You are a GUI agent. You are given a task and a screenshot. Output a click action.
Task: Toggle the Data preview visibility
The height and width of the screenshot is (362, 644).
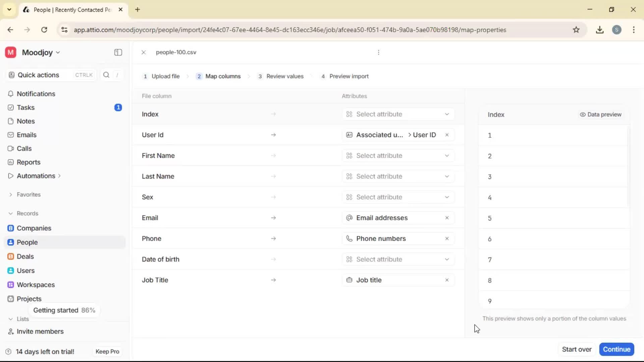pos(600,114)
